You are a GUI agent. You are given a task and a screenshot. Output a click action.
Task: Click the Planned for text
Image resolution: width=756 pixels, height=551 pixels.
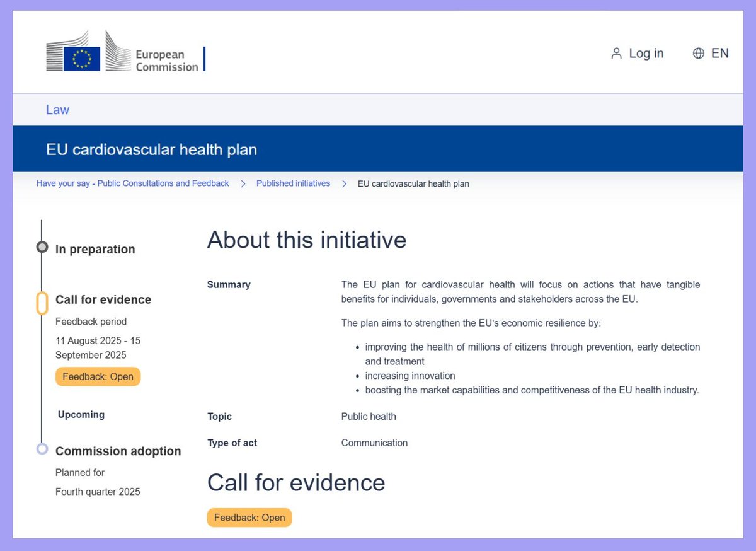pyautogui.click(x=80, y=472)
